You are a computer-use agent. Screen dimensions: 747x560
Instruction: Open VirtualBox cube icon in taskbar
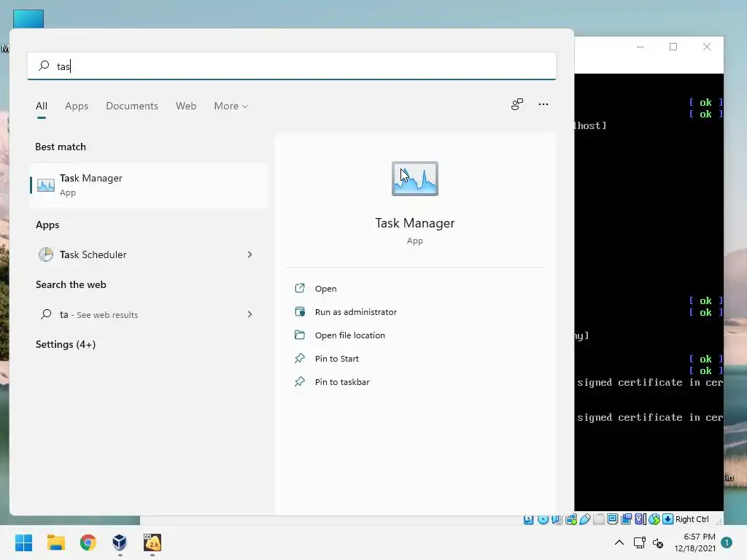(120, 542)
